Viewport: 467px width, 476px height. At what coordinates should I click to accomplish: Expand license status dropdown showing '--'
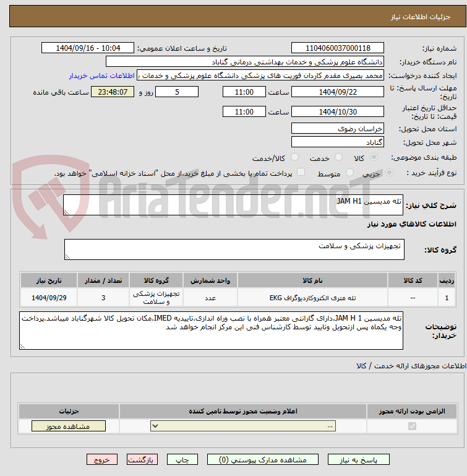(x=243, y=426)
